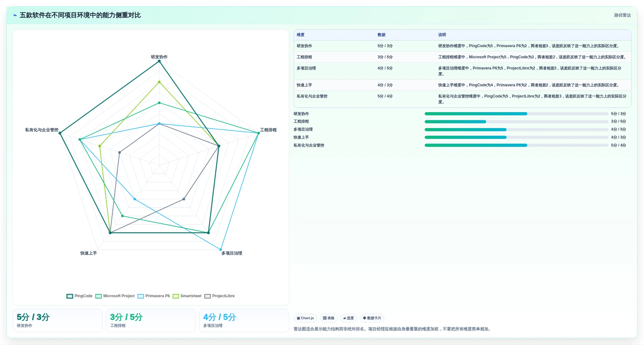Click ProjectLibre's gray point on 私有化与企业管控 axis
This screenshot has height=345, width=644.
point(120,152)
